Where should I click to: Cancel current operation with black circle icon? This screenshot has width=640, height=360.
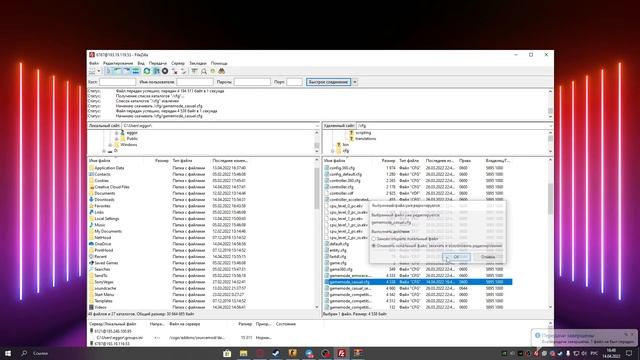click(x=165, y=71)
